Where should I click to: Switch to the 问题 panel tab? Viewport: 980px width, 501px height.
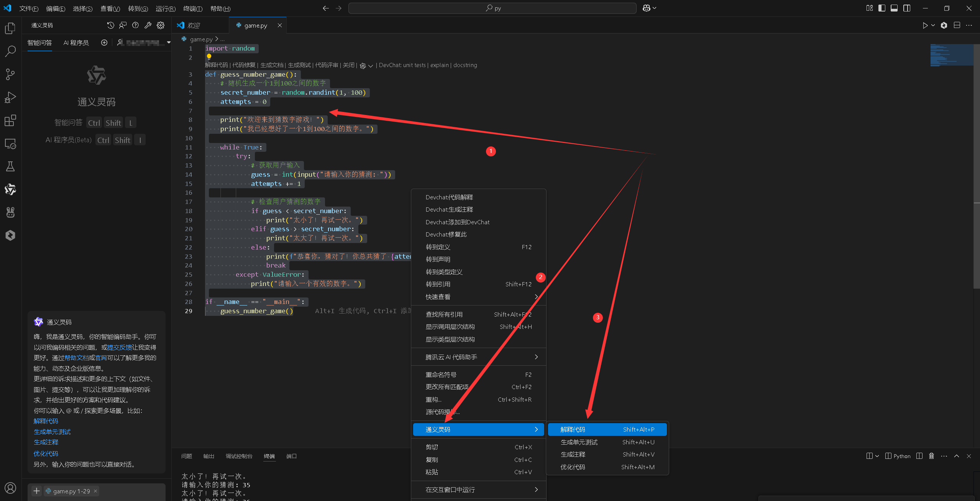187,456
